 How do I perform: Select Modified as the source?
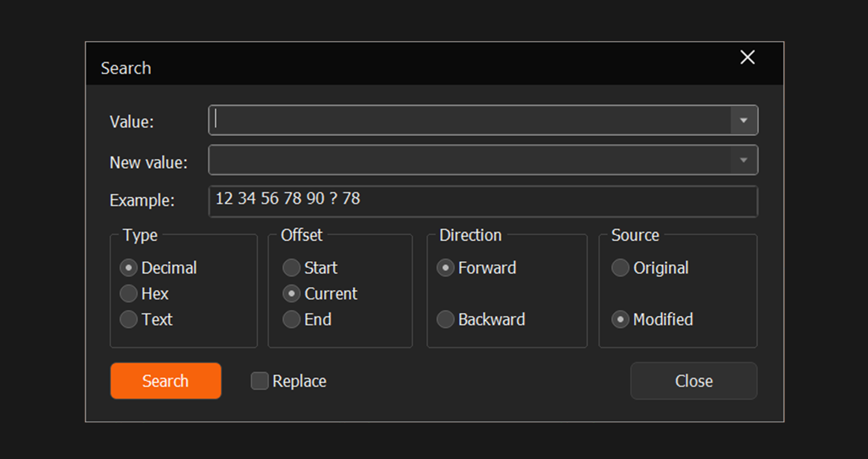(x=620, y=320)
